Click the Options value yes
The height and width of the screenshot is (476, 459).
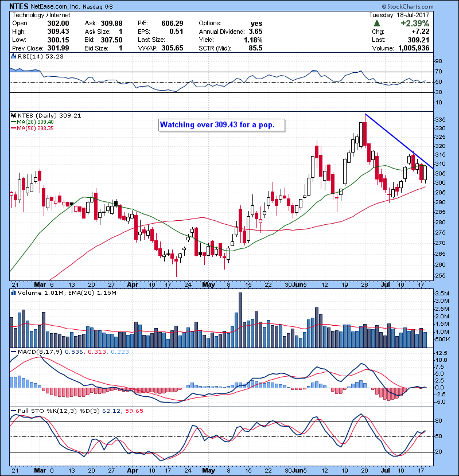(256, 24)
